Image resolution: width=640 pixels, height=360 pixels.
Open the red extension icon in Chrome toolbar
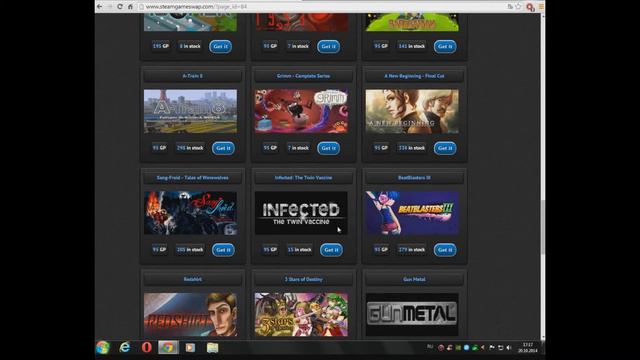pos(530,7)
